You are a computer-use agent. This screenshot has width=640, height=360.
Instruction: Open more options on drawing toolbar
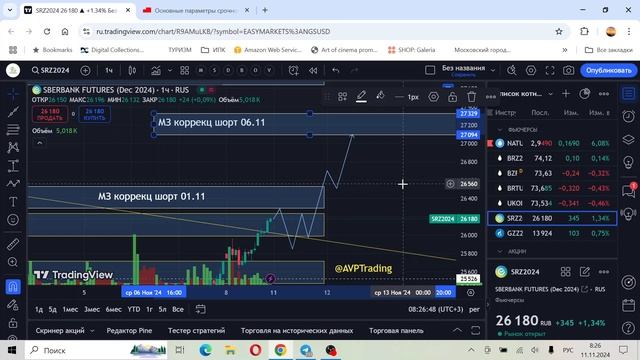491,97
